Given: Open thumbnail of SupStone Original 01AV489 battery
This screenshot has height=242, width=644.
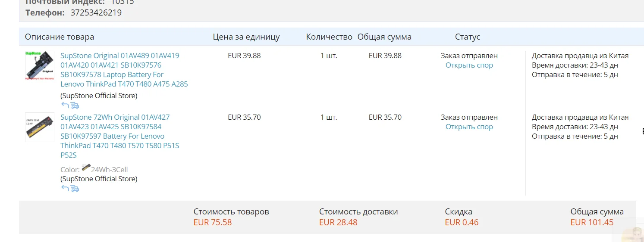Looking at the screenshot, I should point(40,65).
